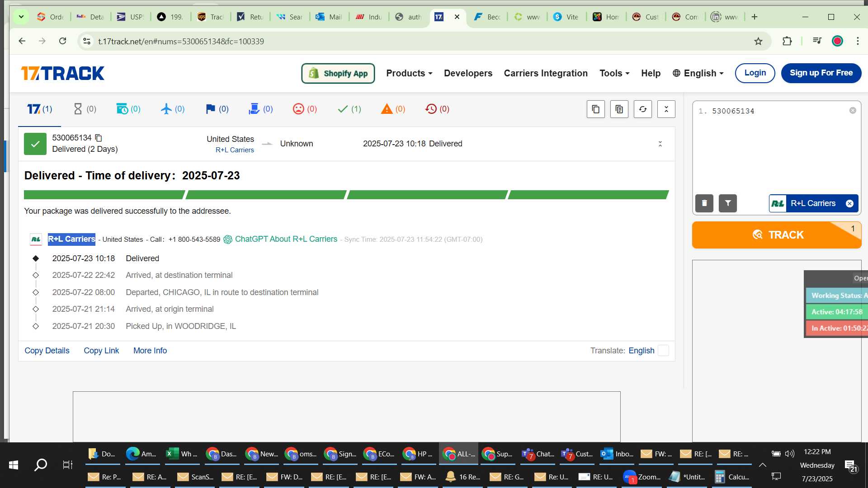Expand the Tools dropdown

tap(614, 73)
